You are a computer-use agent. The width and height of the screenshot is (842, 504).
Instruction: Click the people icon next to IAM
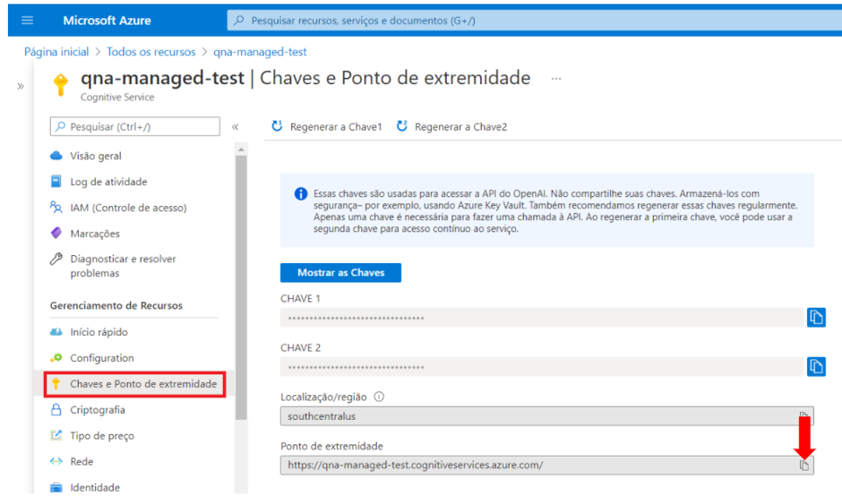point(56,207)
